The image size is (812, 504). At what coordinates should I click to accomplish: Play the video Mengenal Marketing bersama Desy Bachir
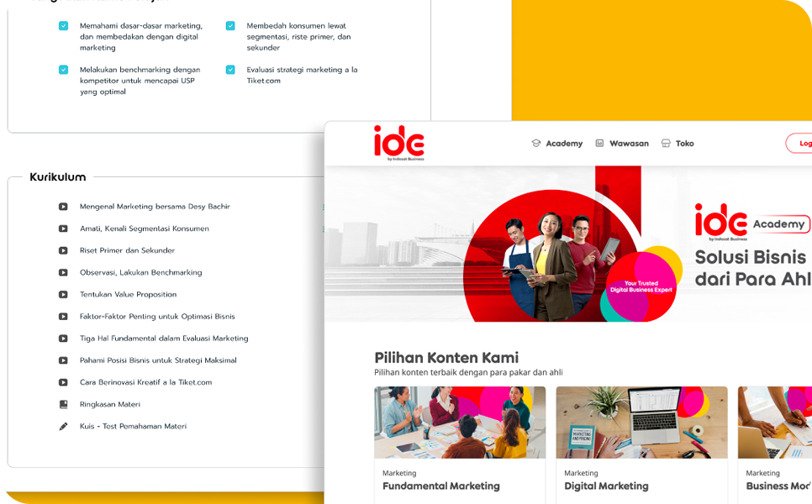(62, 206)
